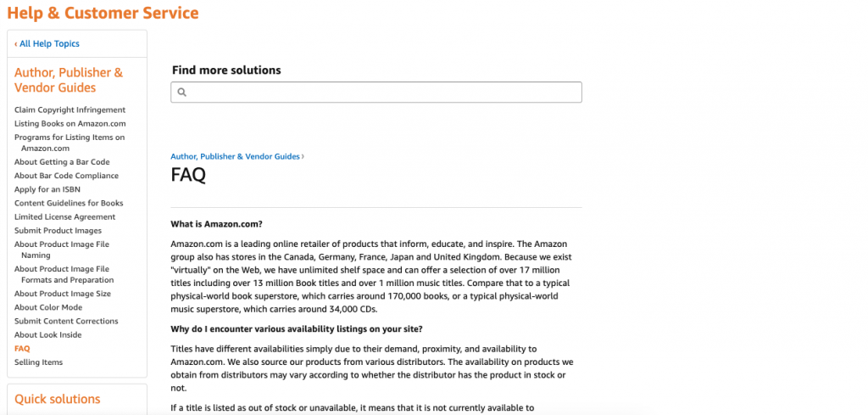Open Programs for Listing Items page
Image resolution: width=868 pixels, height=415 pixels.
pyautogui.click(x=70, y=137)
